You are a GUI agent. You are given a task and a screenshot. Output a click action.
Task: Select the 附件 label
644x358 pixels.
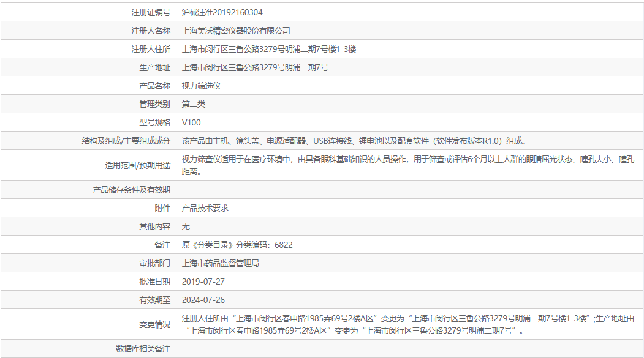coord(162,208)
